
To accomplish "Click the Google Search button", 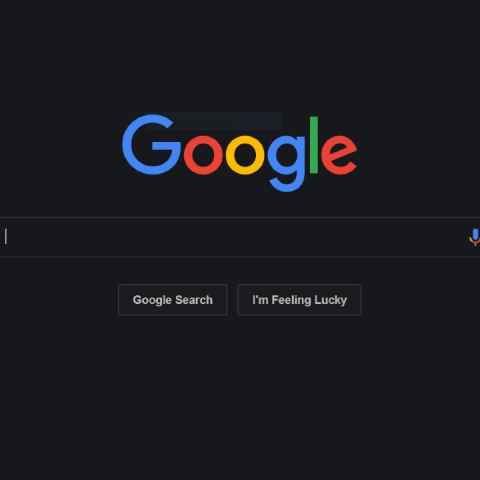I will tap(173, 300).
